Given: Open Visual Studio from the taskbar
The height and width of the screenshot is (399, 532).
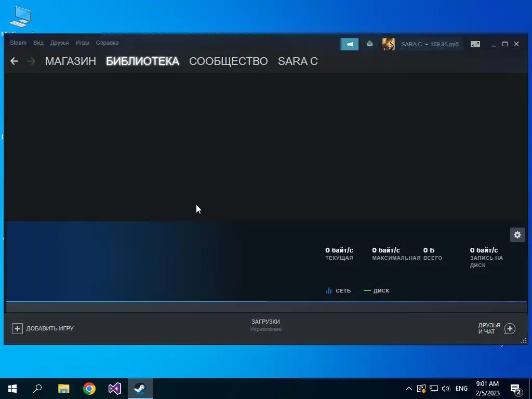Looking at the screenshot, I should pyautogui.click(x=115, y=389).
